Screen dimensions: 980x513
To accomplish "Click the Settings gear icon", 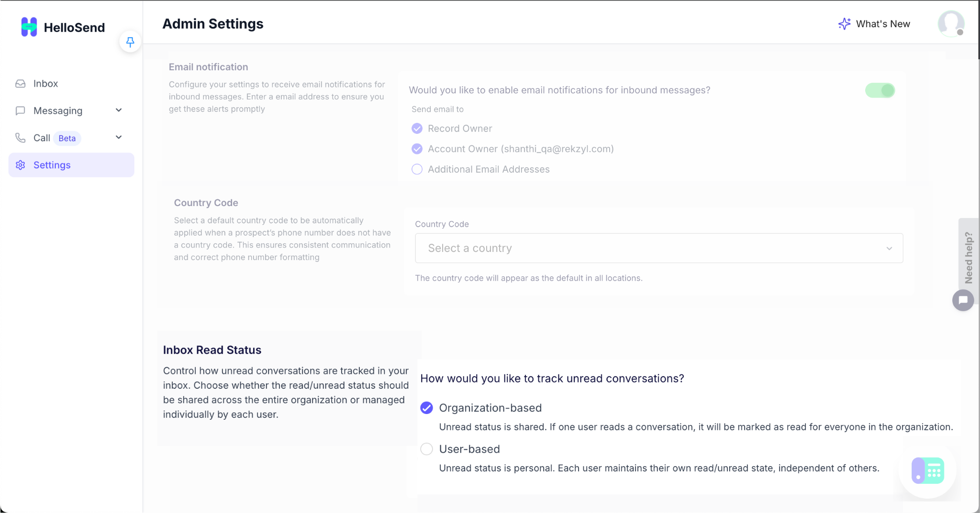I will click(20, 165).
